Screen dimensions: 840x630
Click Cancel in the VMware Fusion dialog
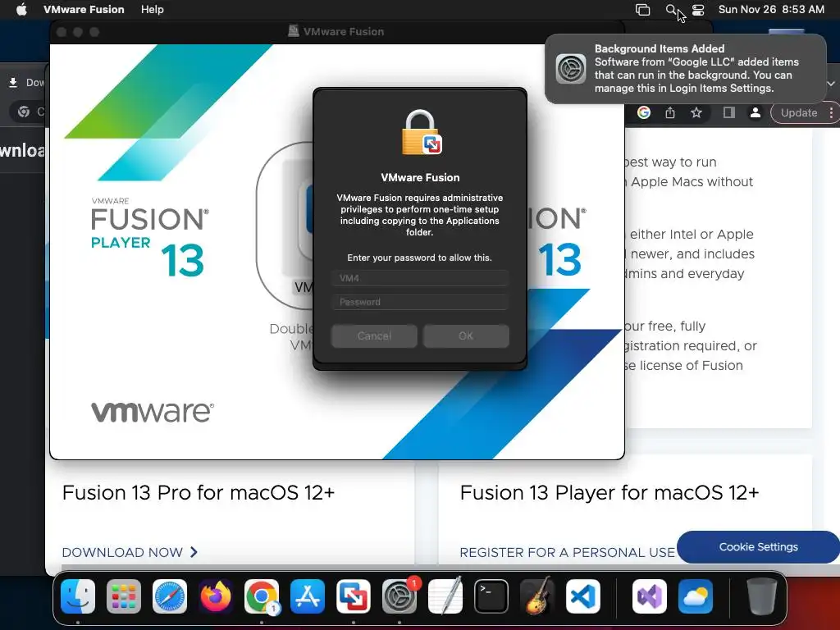click(374, 336)
